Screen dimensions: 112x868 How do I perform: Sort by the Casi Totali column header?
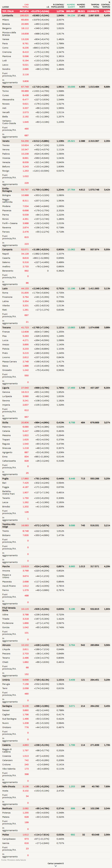(25, 6)
